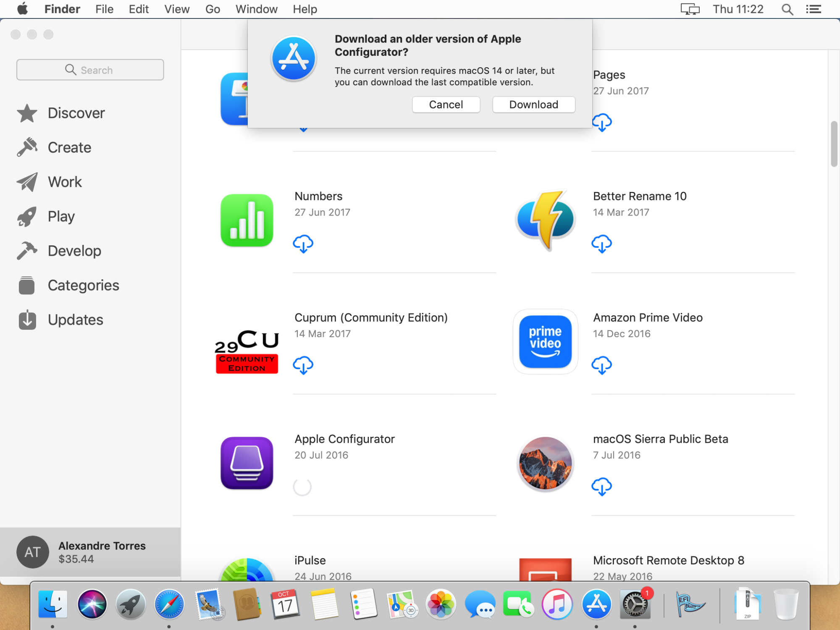
Task: Open the Finder menu
Action: pos(62,9)
